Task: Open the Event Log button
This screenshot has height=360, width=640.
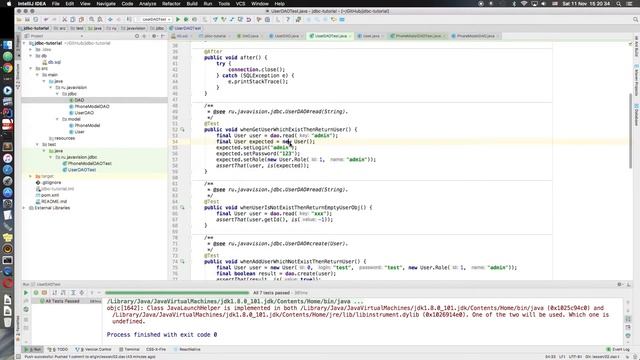Action: [618, 349]
